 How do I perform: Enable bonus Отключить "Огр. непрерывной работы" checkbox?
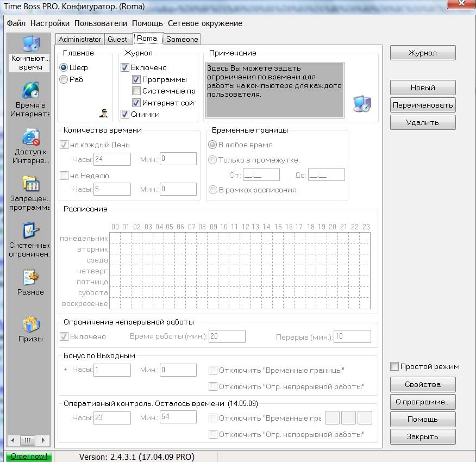click(213, 386)
